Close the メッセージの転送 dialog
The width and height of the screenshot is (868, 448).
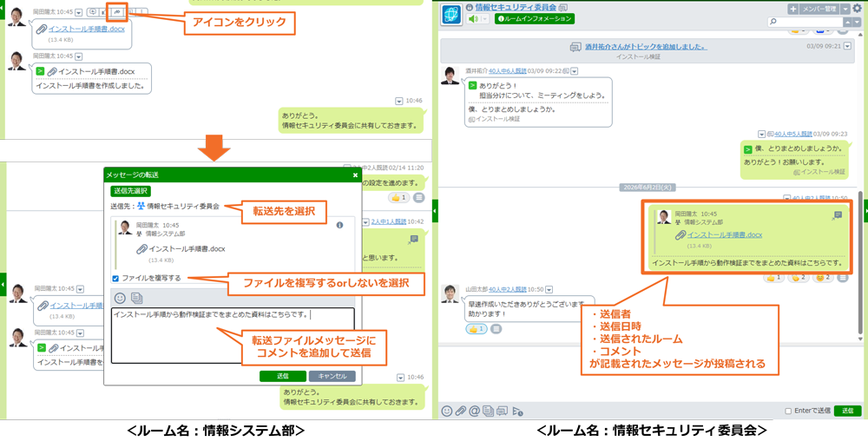pyautogui.click(x=355, y=175)
